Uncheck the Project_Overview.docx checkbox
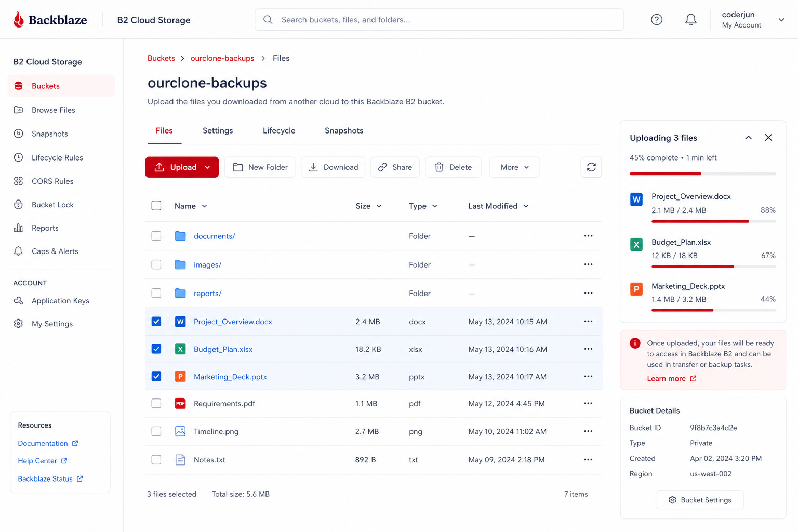This screenshot has width=798, height=532. 156,322
